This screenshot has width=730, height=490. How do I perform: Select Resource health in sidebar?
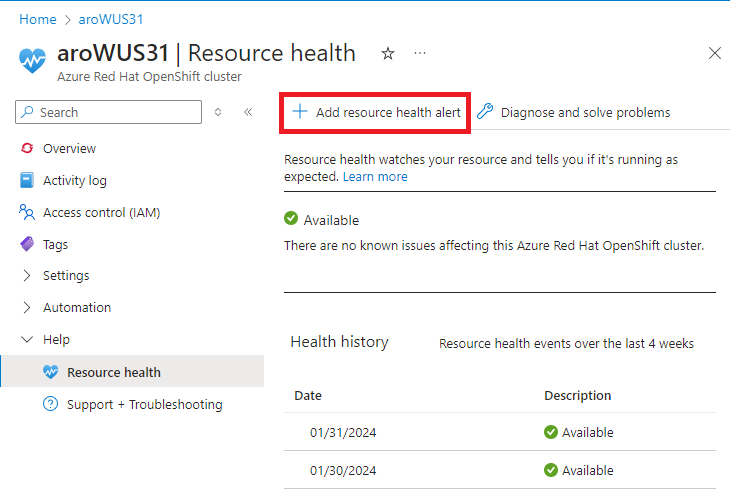click(132, 372)
